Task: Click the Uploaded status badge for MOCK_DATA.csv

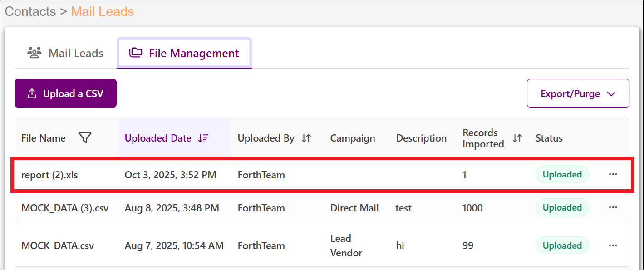Action: coord(562,245)
